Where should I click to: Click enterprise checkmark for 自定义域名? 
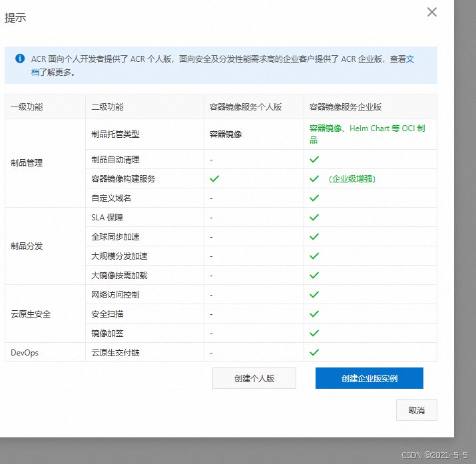314,198
